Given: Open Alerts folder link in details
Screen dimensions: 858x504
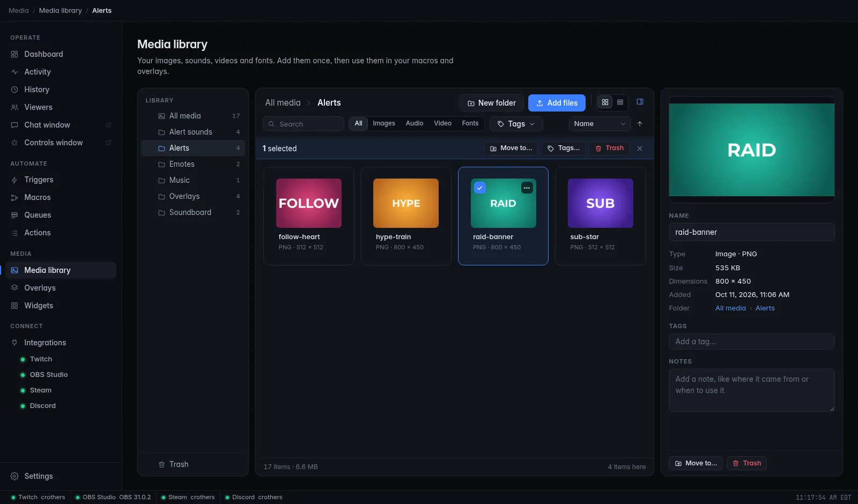Looking at the screenshot, I should point(765,308).
